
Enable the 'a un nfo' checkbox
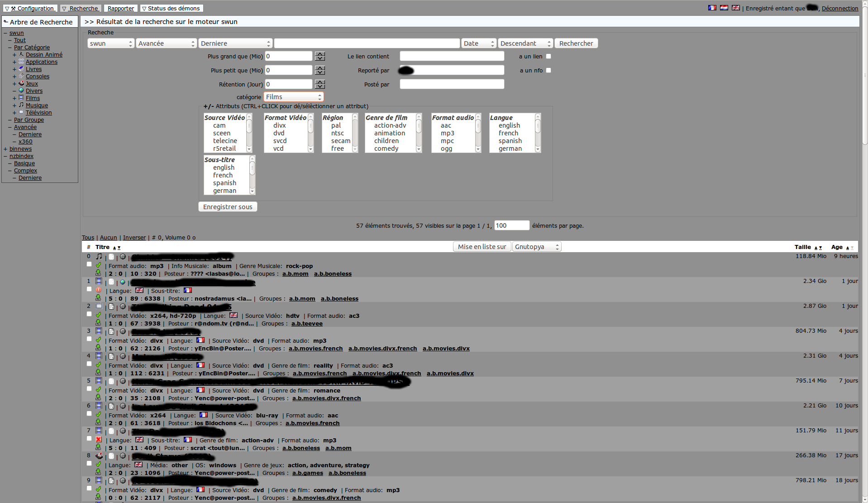548,70
